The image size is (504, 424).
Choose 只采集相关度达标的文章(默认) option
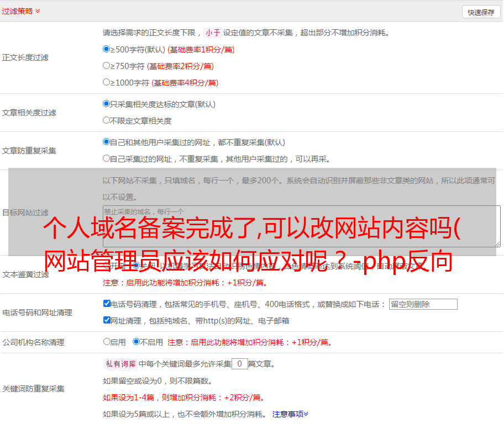(107, 103)
